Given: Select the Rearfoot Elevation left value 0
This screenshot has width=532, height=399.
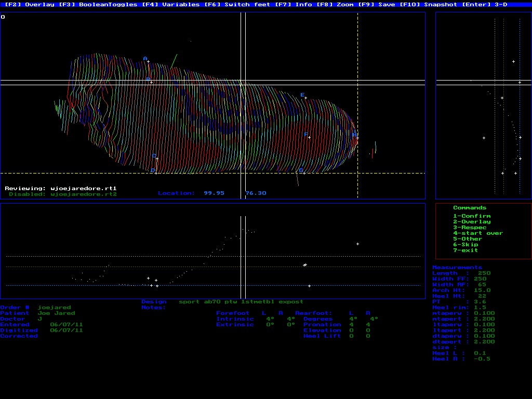Looking at the screenshot, I should coord(352,330).
